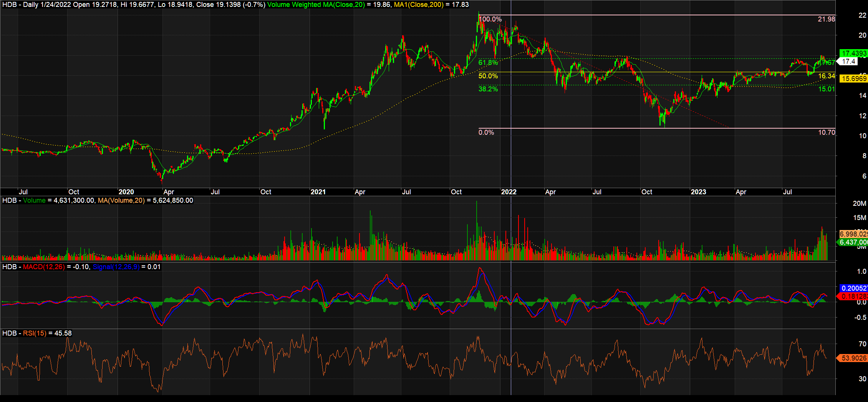Click the 12 price axis label
The width and height of the screenshot is (868, 402).
point(863,116)
